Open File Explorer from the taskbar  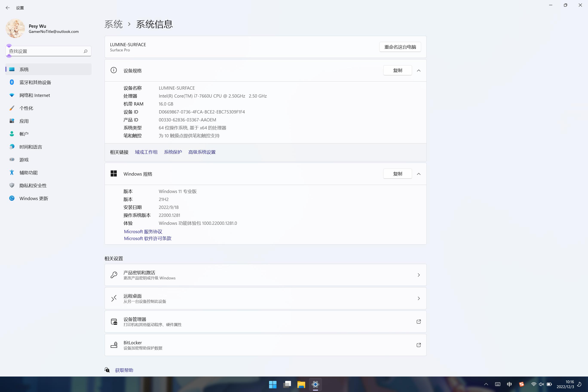click(301, 384)
